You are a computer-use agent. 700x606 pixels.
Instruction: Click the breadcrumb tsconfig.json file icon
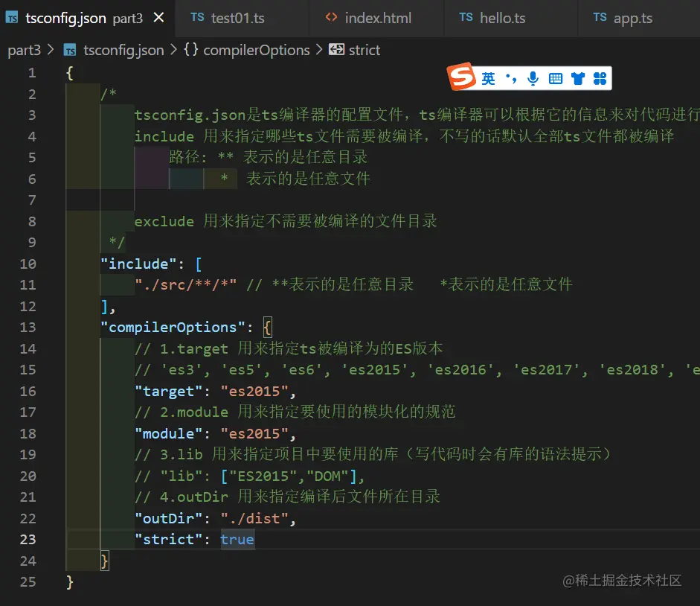click(x=70, y=51)
